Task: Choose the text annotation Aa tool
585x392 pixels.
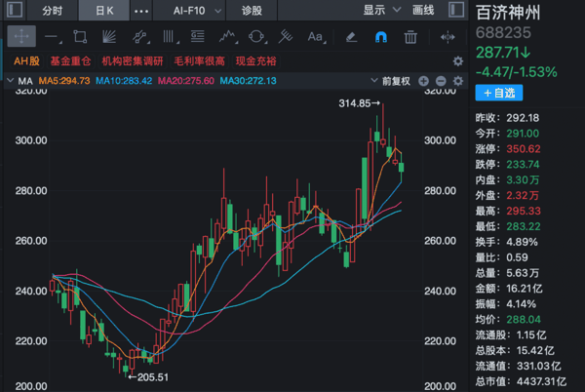Action: 316,37
